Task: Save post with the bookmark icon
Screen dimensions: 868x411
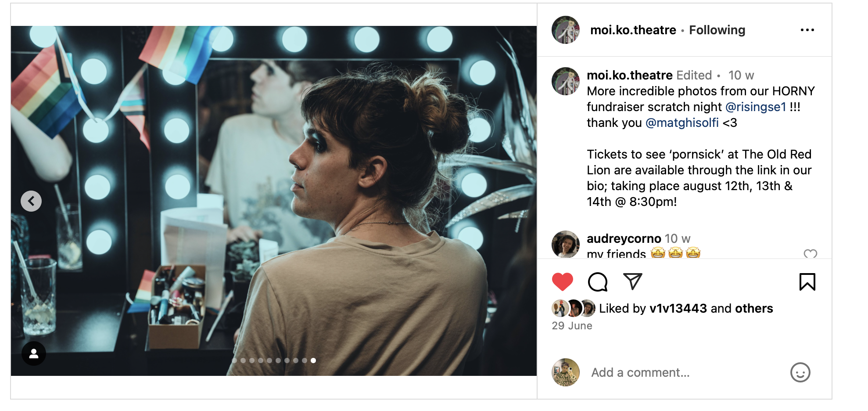Action: point(807,282)
